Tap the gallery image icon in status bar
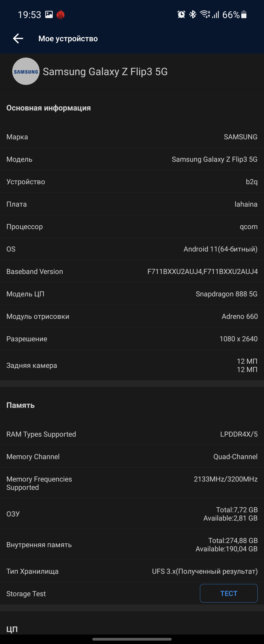The height and width of the screenshot is (644, 264). 49,15
